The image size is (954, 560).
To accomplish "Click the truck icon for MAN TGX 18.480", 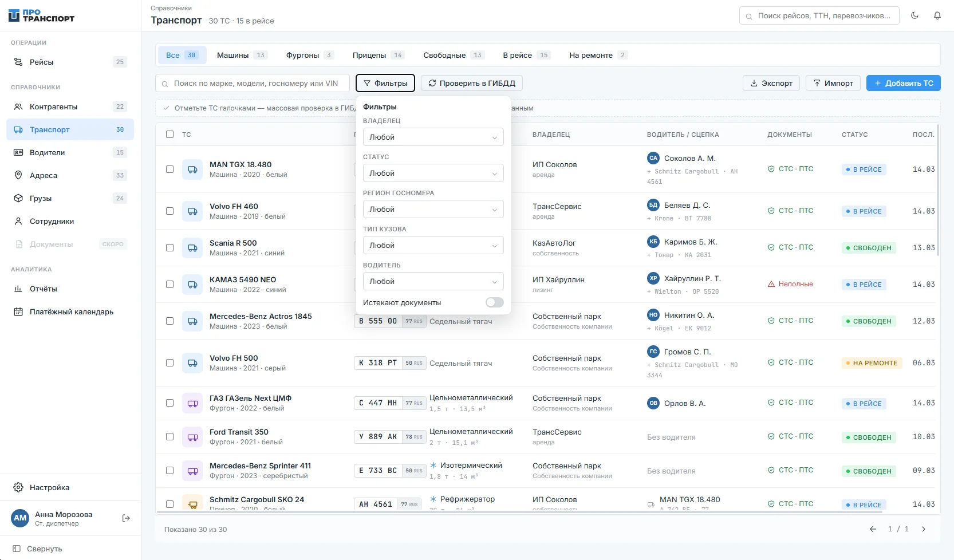I will (x=192, y=169).
